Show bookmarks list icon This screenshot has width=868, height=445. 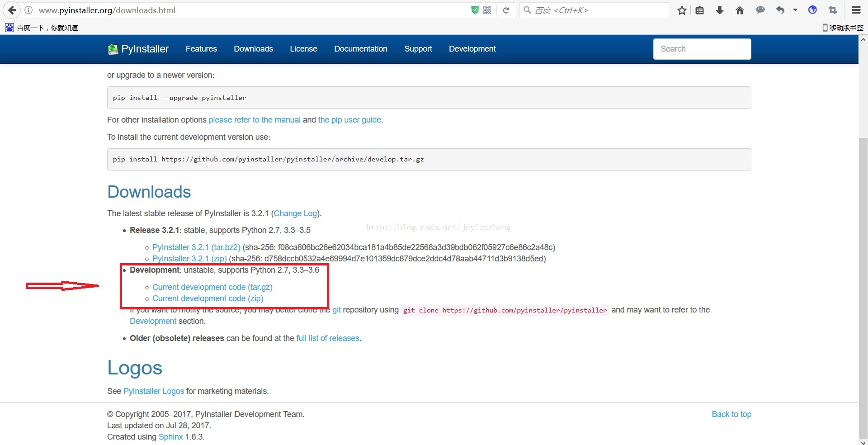click(699, 10)
